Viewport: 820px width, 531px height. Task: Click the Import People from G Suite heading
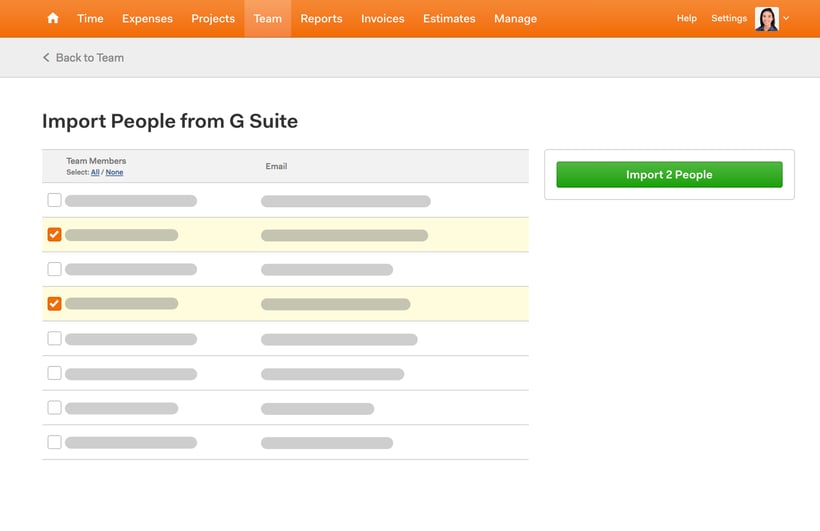tap(170, 121)
